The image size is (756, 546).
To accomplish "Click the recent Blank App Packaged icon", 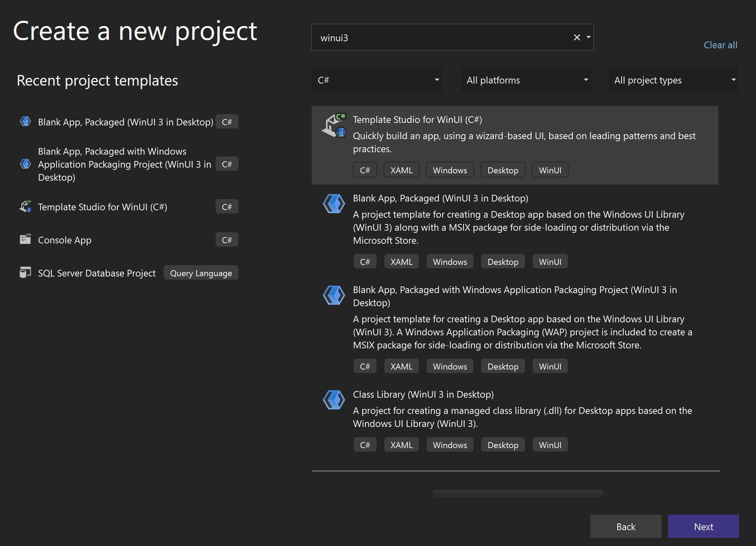I will point(25,122).
